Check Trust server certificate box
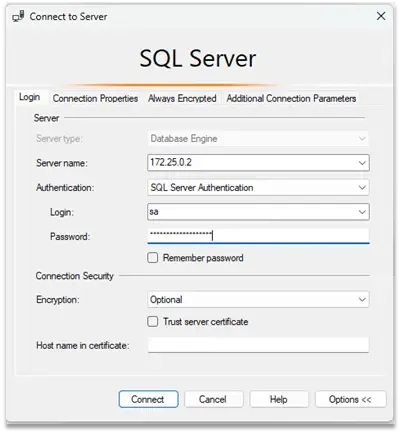 153,322
